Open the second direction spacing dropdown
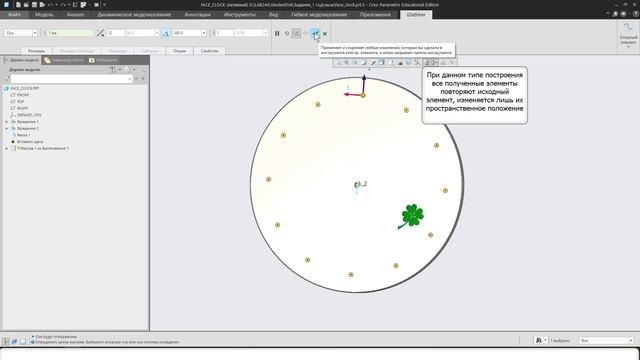This screenshot has height=360, width=640. 265,33
